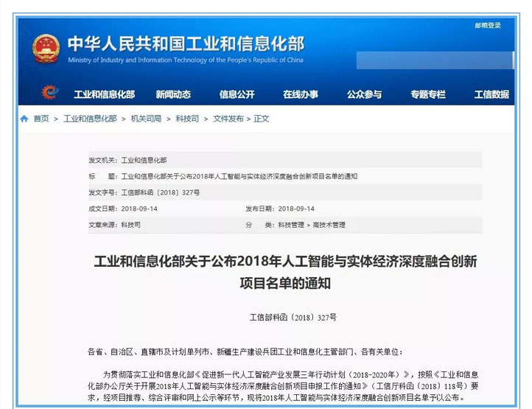Click the 工业和信息化部 breadcrumb link

click(x=90, y=119)
